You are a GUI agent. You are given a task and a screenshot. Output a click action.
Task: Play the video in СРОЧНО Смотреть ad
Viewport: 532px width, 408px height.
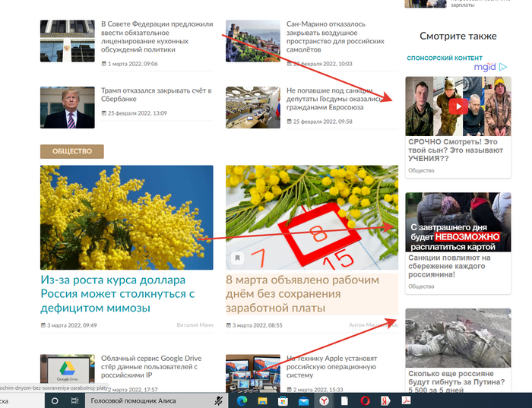pos(458,106)
